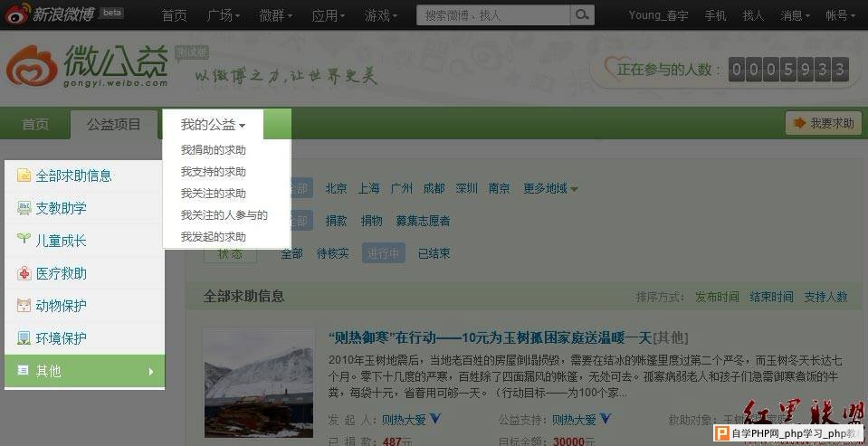
Task: Go to 首页 in top bar
Action: [x=175, y=15]
